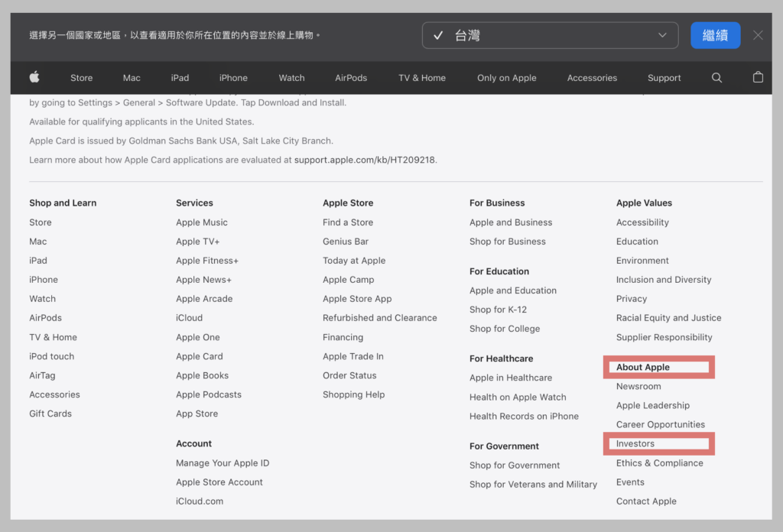Open Shop for Veterans and Military link
The height and width of the screenshot is (532, 783).
coord(533,484)
